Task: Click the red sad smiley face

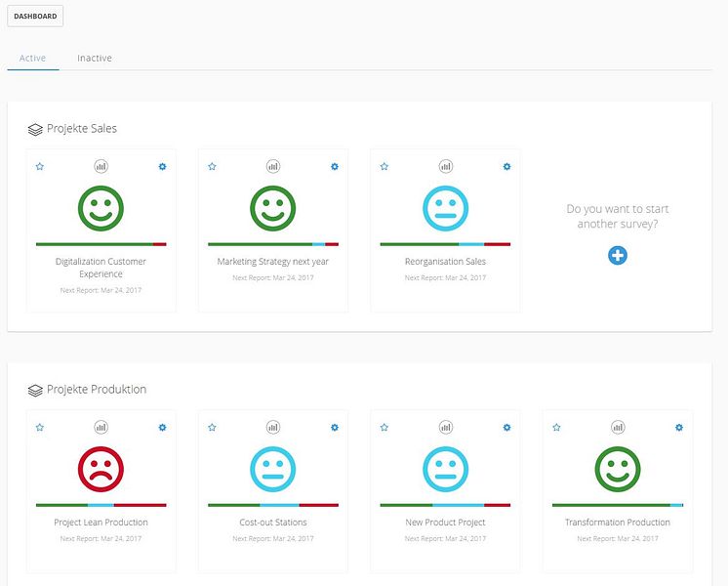Action: tap(101, 469)
